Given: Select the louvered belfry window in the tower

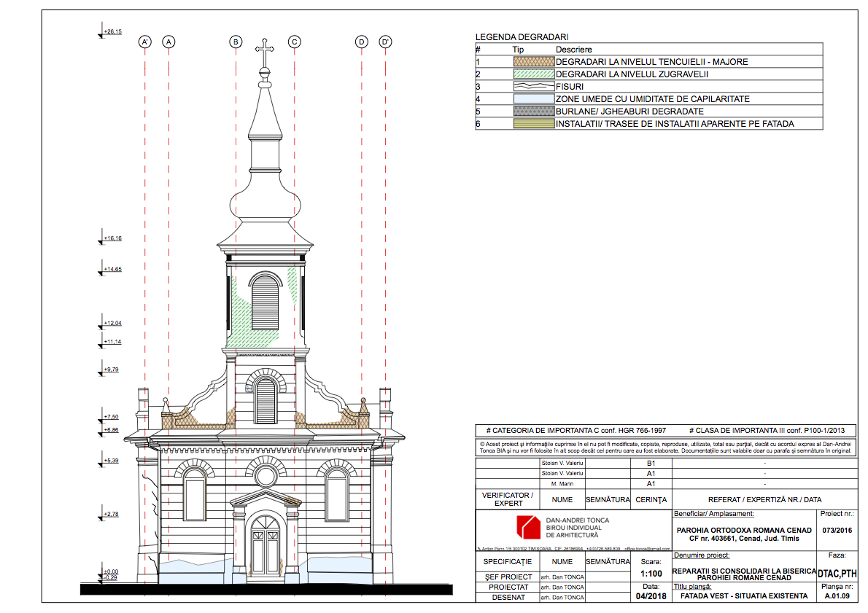Looking at the screenshot, I should pyautogui.click(x=265, y=303).
